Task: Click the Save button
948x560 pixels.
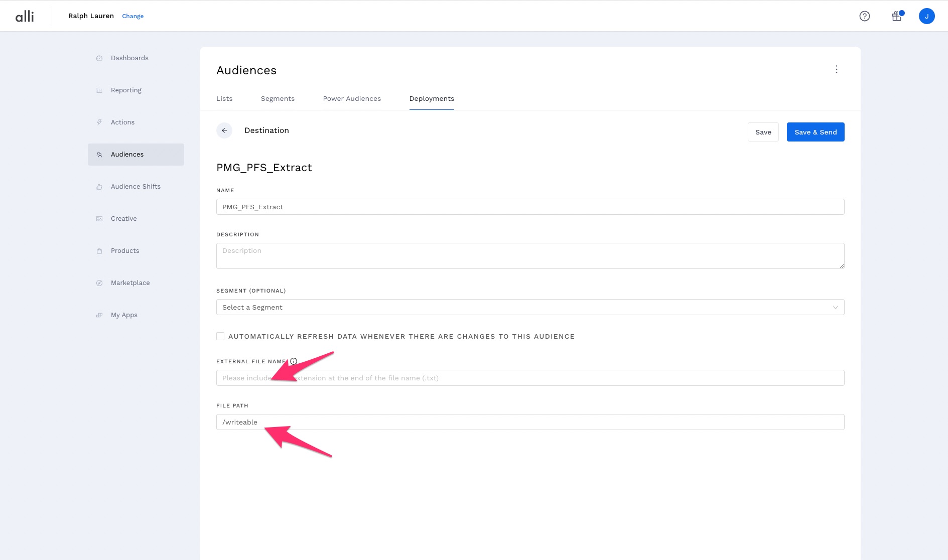Action: (x=763, y=132)
